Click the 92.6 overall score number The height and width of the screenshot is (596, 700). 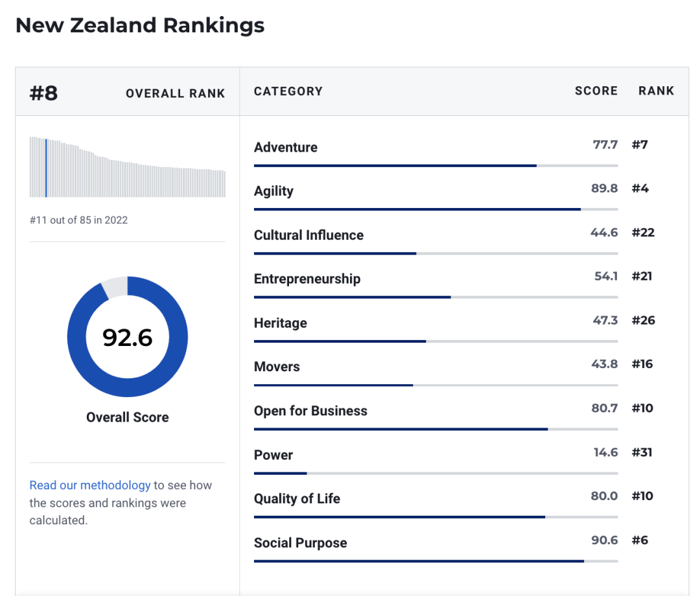click(x=128, y=338)
